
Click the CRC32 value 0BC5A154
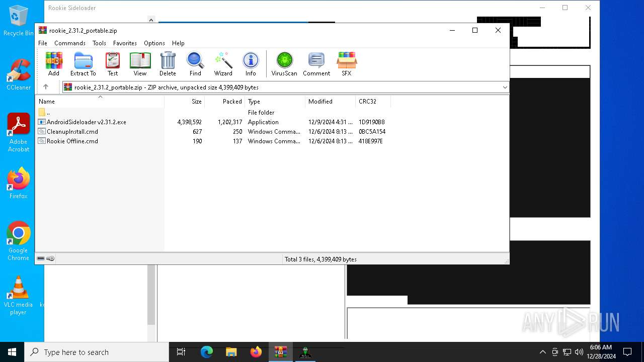[372, 132]
